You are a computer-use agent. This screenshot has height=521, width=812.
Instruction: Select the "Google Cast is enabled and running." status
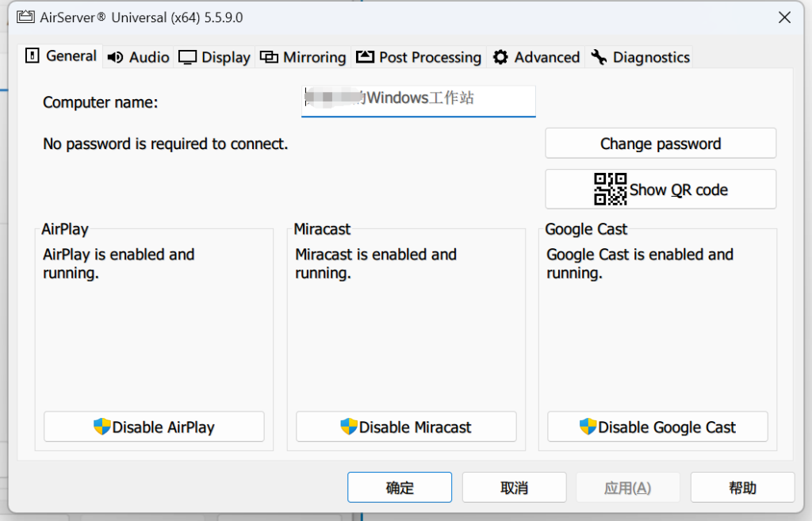tap(640, 263)
